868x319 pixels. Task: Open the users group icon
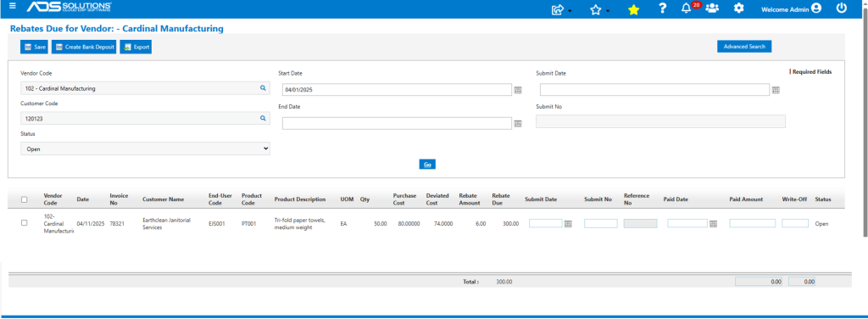point(712,8)
